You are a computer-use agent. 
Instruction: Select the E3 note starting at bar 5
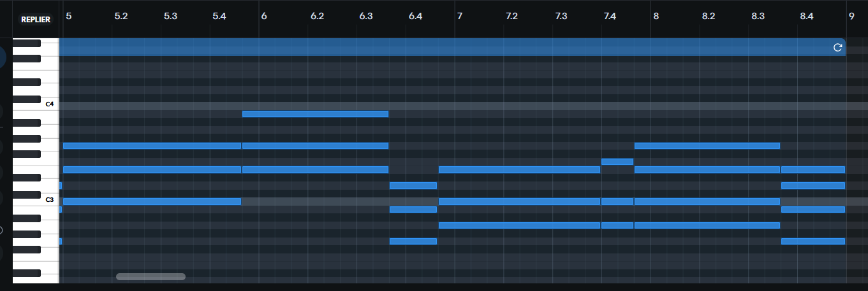[152, 169]
